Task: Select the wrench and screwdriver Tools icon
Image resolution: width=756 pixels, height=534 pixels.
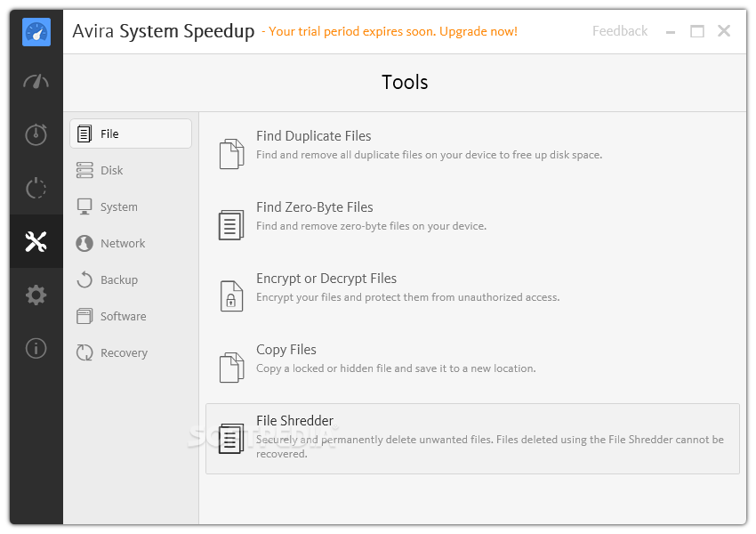Action: [x=36, y=241]
